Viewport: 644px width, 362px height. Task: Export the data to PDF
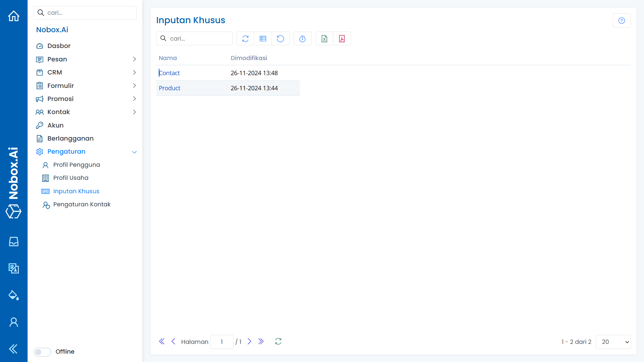pyautogui.click(x=342, y=38)
